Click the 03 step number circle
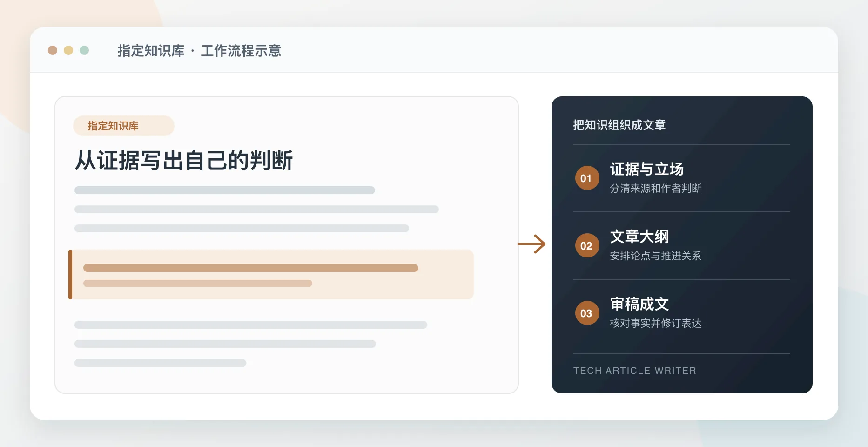The image size is (868, 447). (587, 313)
